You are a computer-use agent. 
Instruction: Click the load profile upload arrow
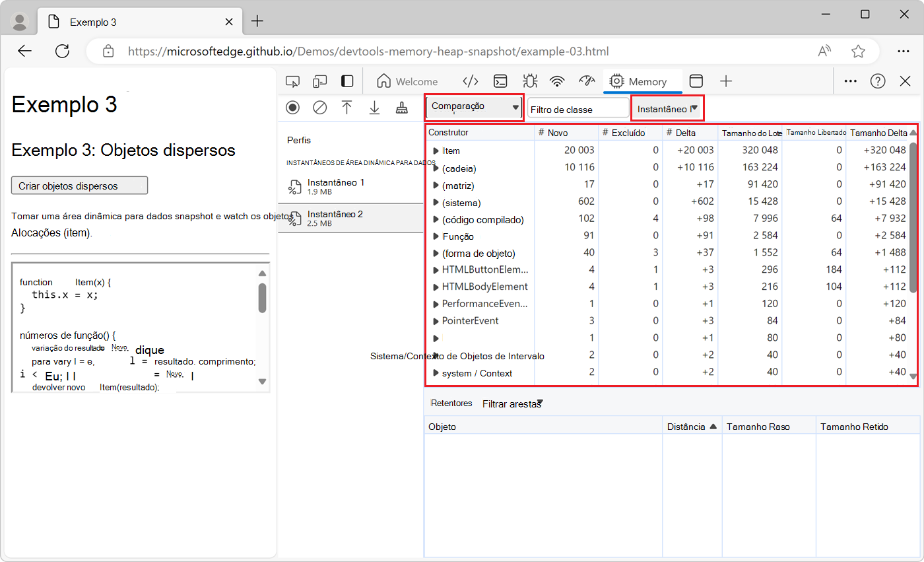pyautogui.click(x=346, y=108)
